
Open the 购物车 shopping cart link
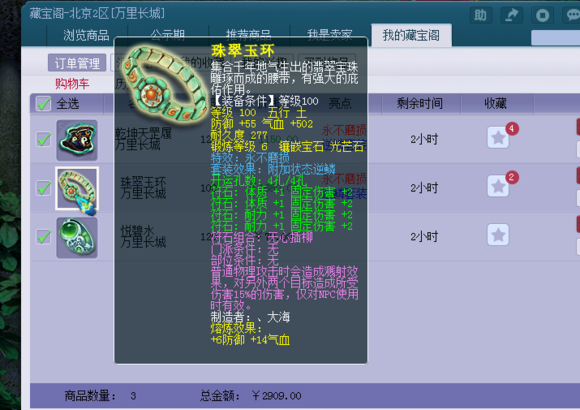(72, 84)
